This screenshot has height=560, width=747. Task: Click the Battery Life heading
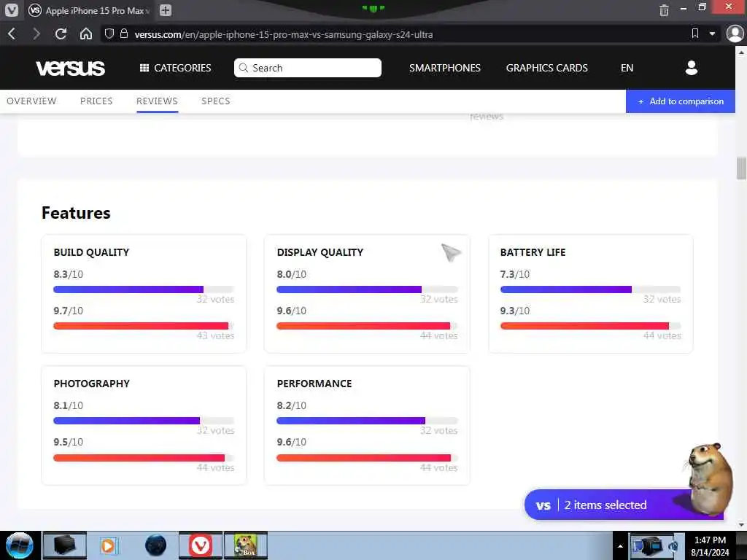(533, 252)
